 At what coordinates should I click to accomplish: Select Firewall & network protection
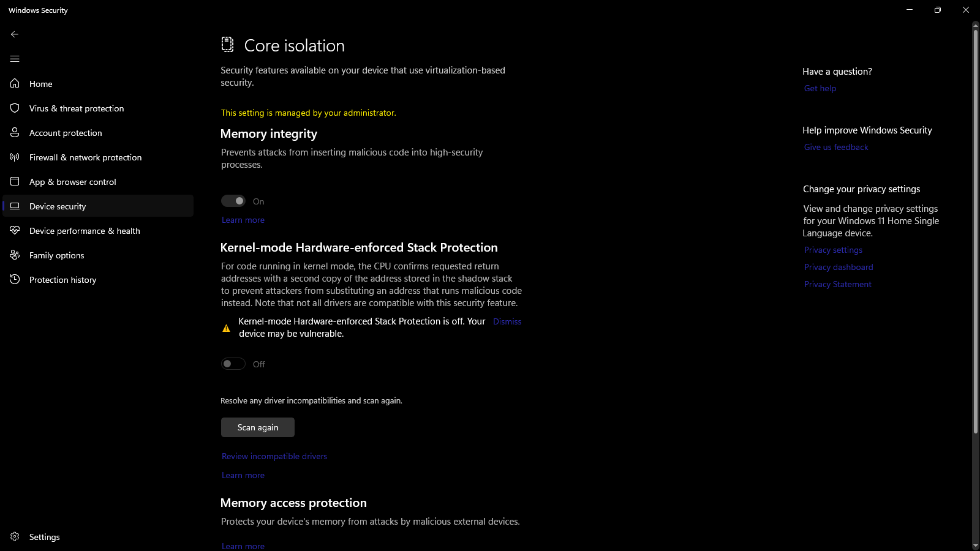tap(98, 157)
